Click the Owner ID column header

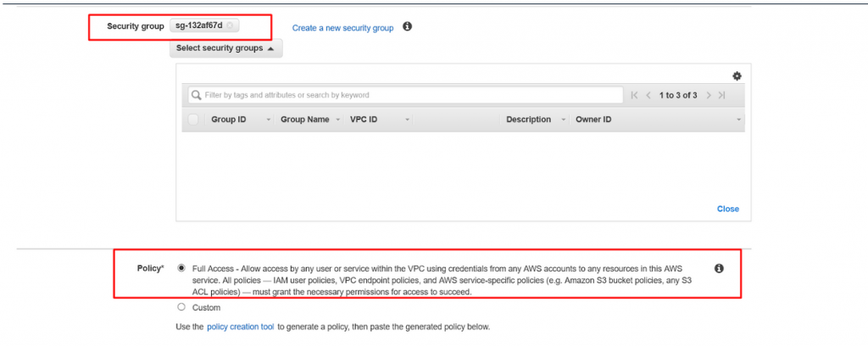pyautogui.click(x=593, y=119)
